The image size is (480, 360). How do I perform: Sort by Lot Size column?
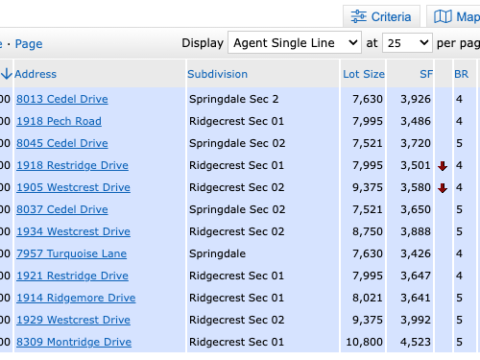point(364,74)
